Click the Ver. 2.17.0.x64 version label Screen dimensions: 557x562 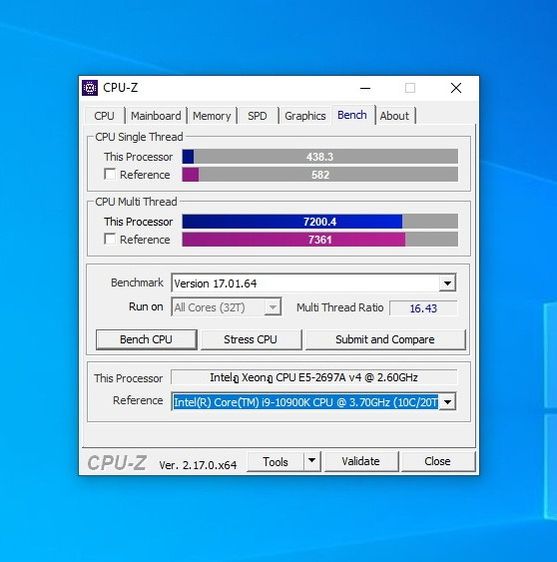[198, 465]
